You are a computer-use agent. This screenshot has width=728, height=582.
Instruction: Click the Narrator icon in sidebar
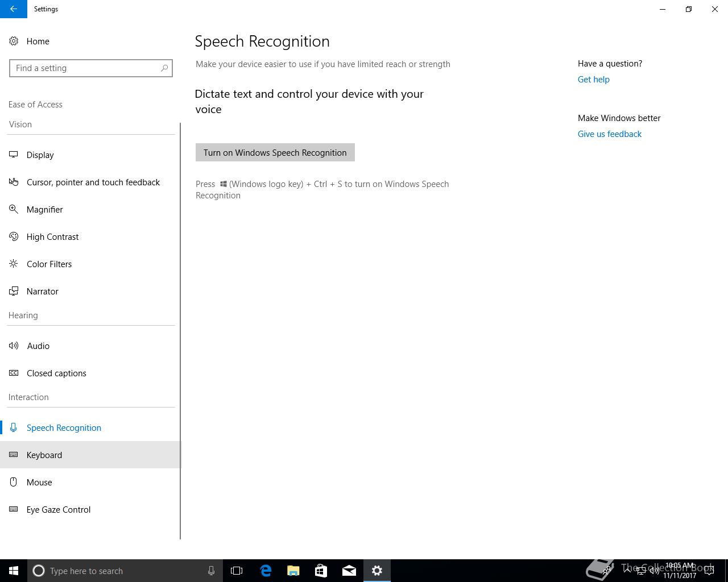(x=14, y=291)
